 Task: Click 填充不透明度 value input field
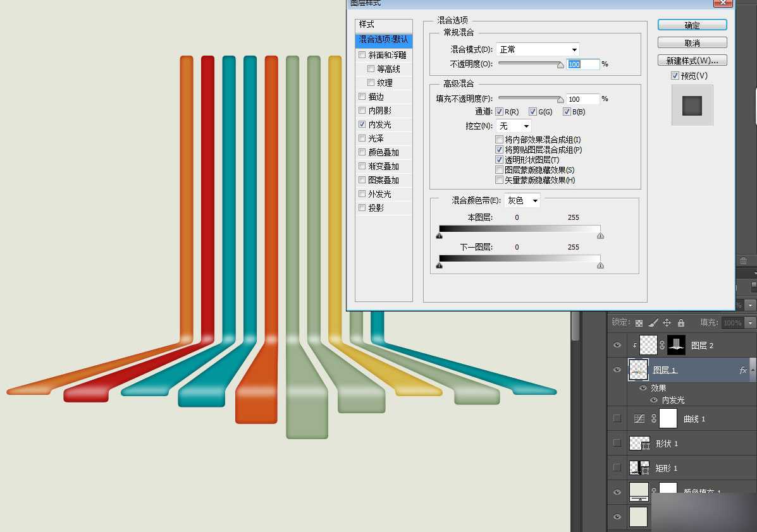(582, 99)
